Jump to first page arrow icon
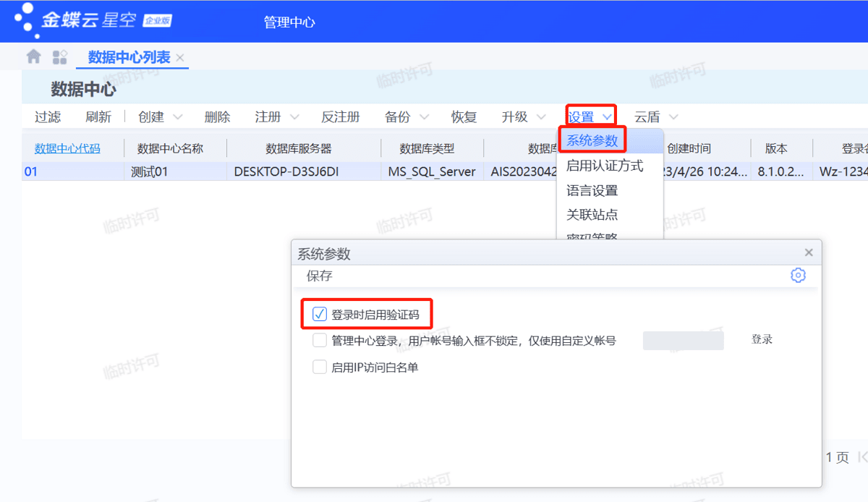 862,457
